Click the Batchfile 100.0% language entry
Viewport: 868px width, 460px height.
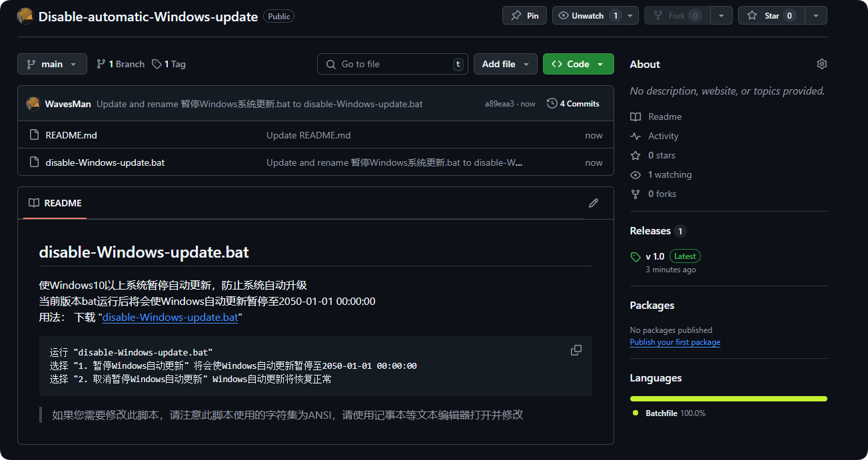pos(670,413)
